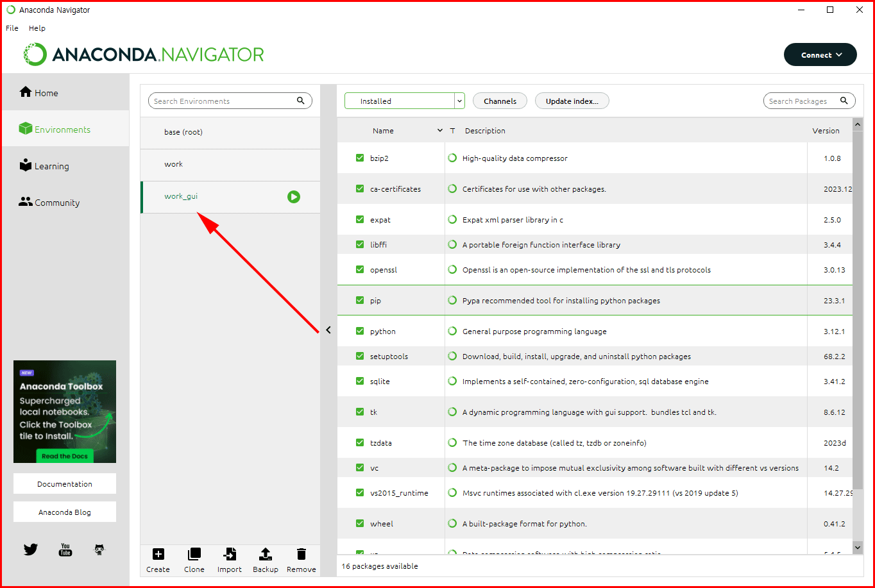Click the Create environment icon
The height and width of the screenshot is (588, 875).
click(158, 554)
